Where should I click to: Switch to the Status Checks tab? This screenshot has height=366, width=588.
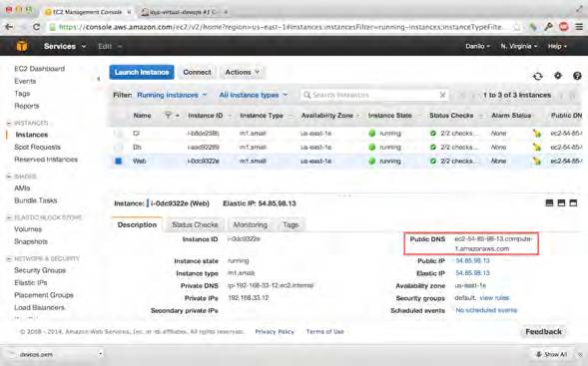tap(195, 224)
